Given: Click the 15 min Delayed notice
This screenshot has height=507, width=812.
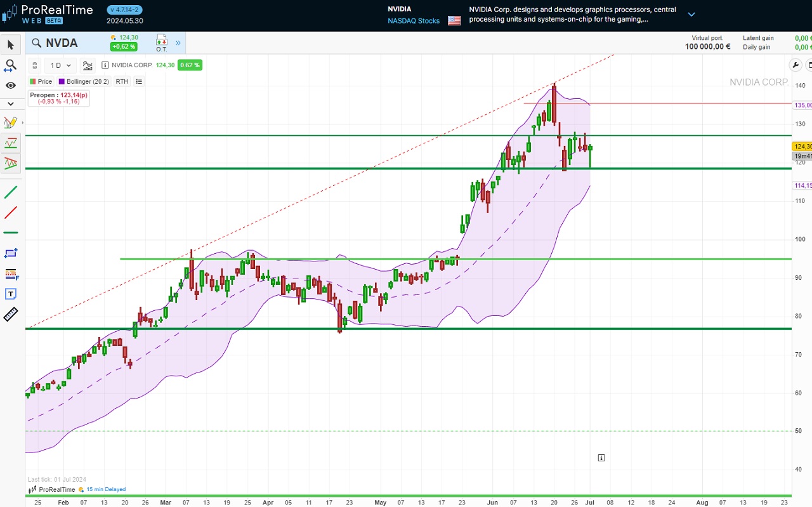Looking at the screenshot, I should pos(106,489).
